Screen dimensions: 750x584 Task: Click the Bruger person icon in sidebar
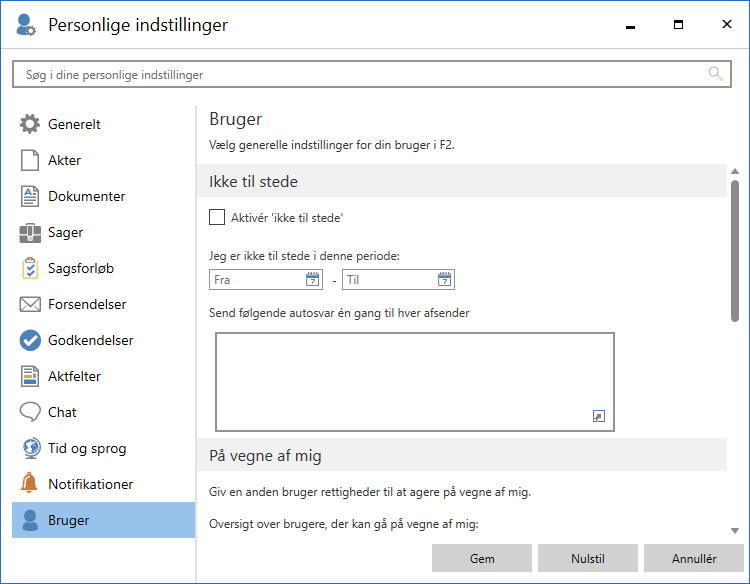coord(30,520)
